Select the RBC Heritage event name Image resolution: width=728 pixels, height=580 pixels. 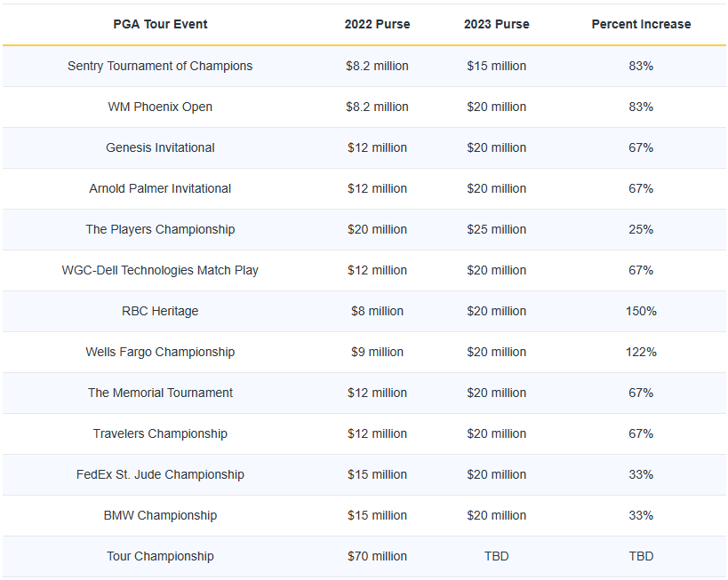tap(160, 311)
